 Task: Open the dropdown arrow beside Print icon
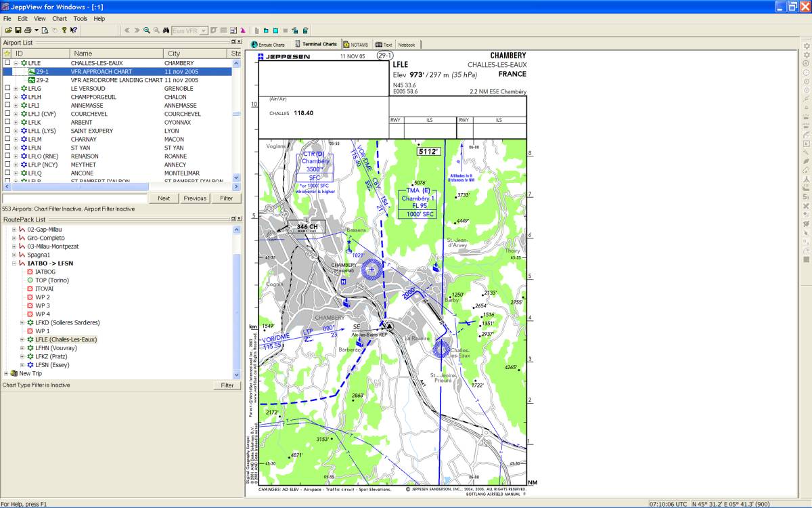tap(37, 30)
